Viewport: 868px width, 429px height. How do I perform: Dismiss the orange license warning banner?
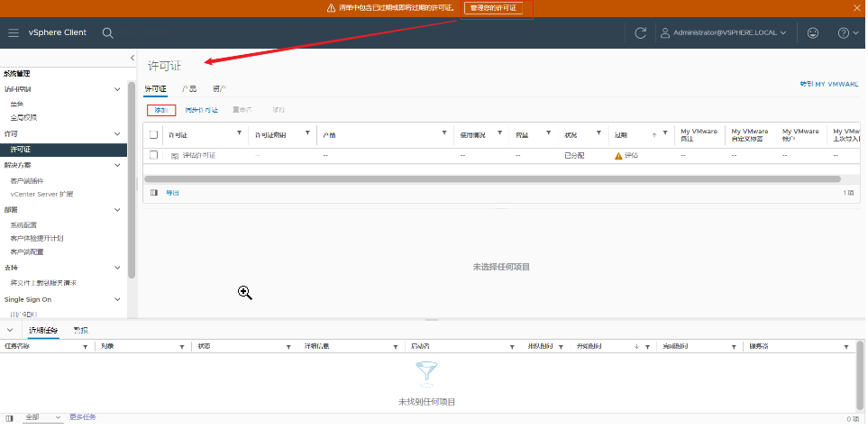tap(857, 8)
